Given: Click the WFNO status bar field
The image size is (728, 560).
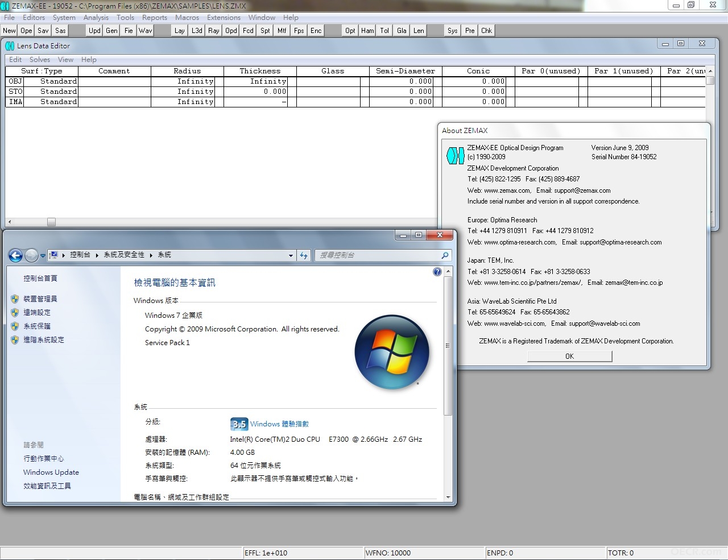Looking at the screenshot, I should tap(424, 553).
